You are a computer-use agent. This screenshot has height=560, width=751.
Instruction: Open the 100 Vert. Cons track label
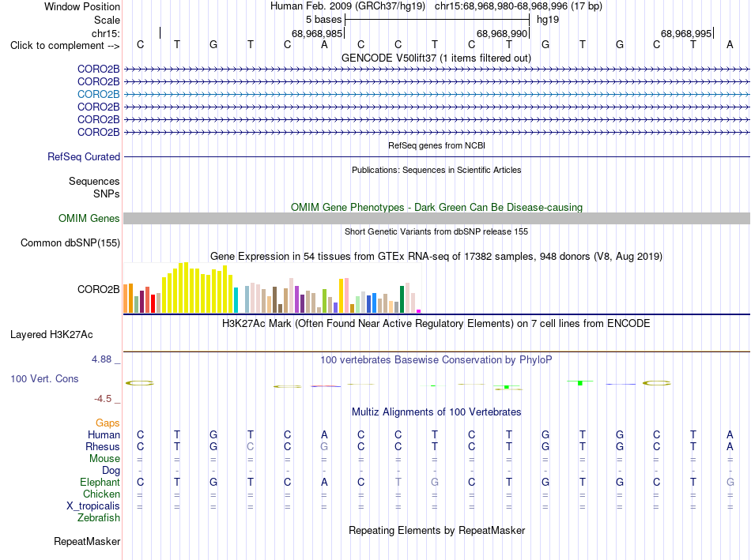pyautogui.click(x=44, y=378)
